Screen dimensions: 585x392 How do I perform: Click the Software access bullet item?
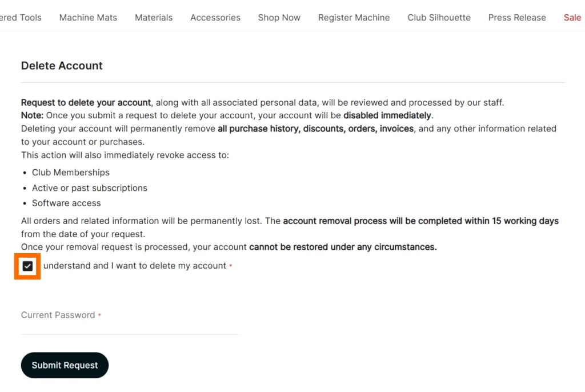(66, 203)
